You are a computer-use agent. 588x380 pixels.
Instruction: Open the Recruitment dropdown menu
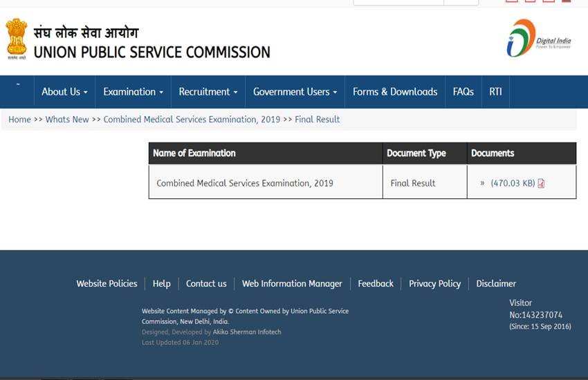(208, 92)
